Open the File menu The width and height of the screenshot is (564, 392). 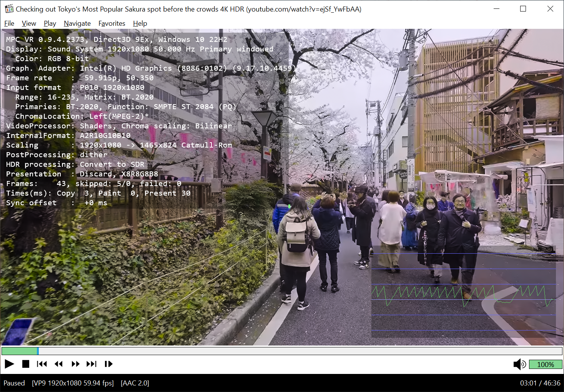9,23
